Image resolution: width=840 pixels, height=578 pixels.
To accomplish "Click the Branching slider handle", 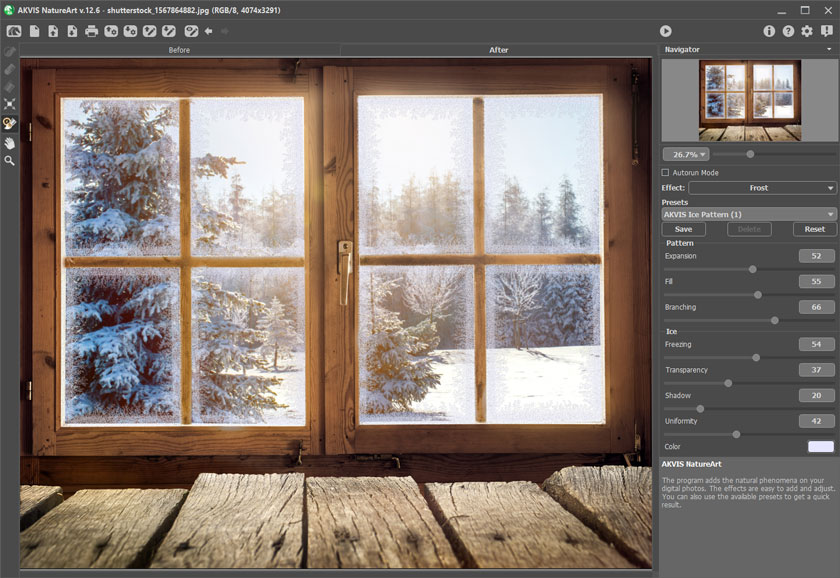I will pyautogui.click(x=775, y=320).
